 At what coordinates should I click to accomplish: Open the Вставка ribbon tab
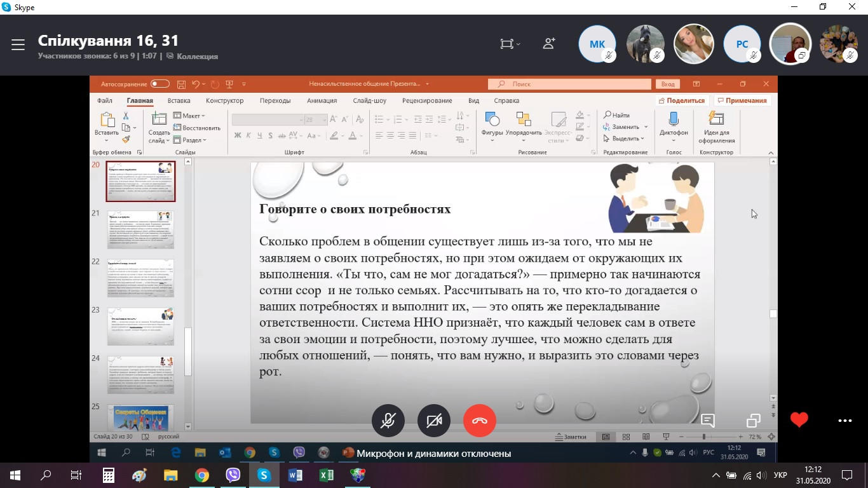(179, 100)
